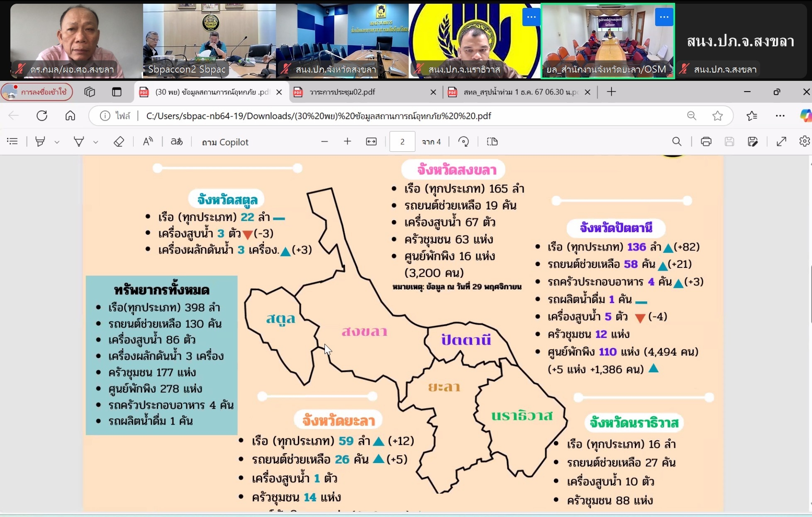Refresh the current page
Image resolution: width=812 pixels, height=517 pixels.
click(x=42, y=116)
